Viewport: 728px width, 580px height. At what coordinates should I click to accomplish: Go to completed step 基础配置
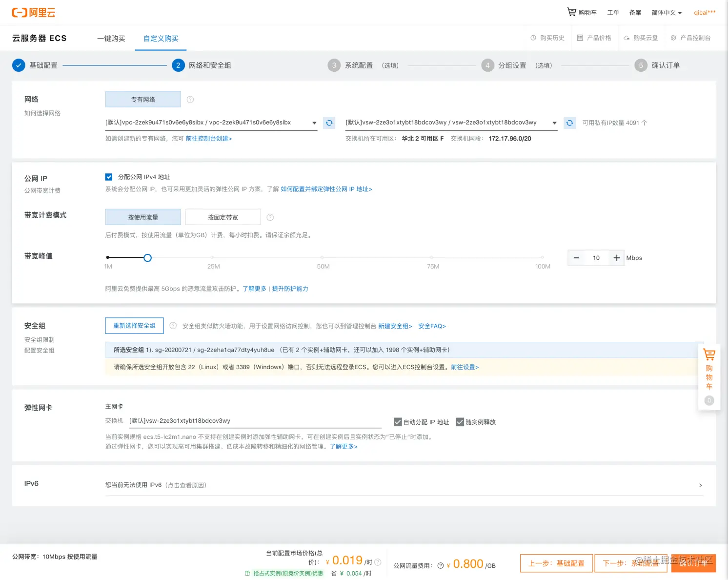point(35,65)
